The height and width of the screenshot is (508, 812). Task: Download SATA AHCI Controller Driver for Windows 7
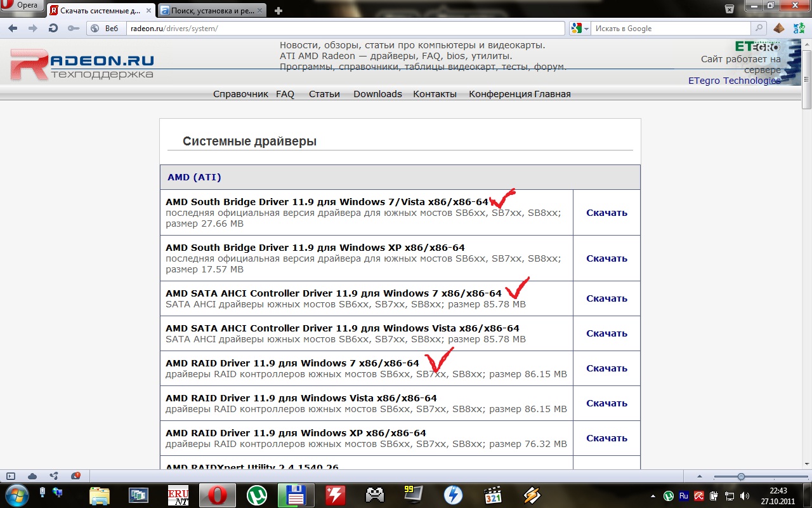tap(606, 298)
